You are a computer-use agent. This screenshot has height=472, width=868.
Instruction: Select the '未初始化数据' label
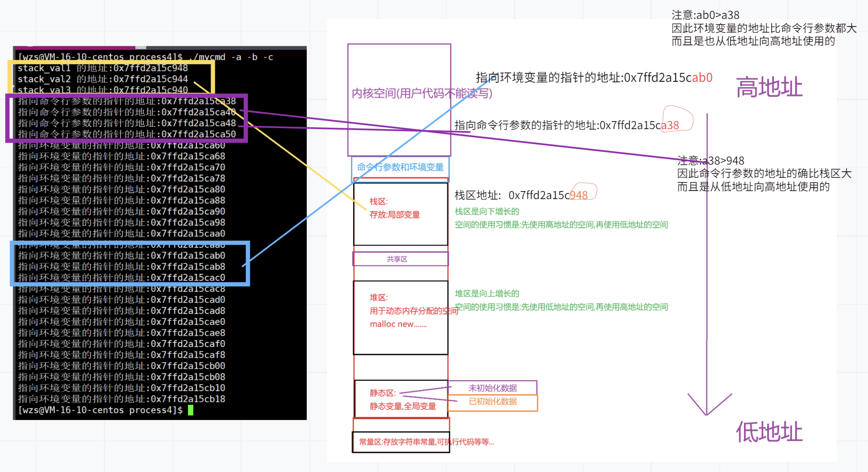tap(493, 388)
